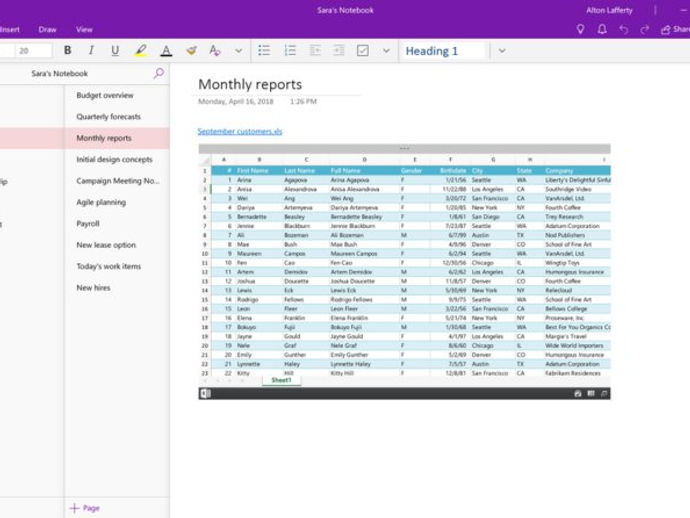This screenshot has width=690, height=518.
Task: Click the page time 1:26 PM
Action: [303, 102]
